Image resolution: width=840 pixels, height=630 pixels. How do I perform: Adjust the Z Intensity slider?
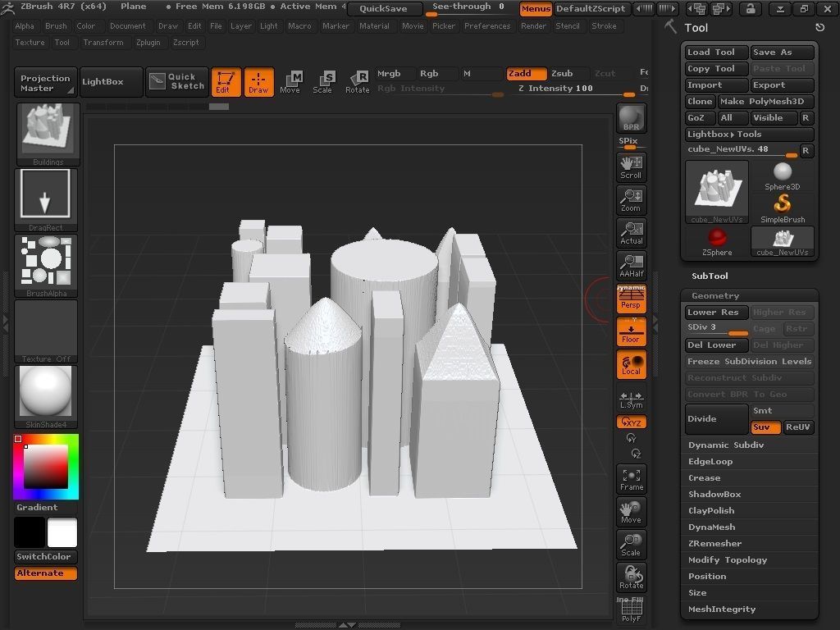point(576,90)
